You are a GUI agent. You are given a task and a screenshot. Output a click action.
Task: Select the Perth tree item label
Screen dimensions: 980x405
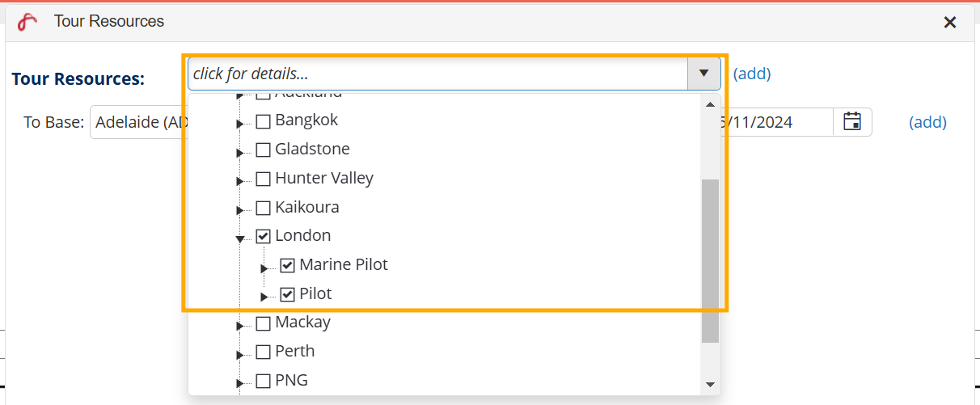294,351
